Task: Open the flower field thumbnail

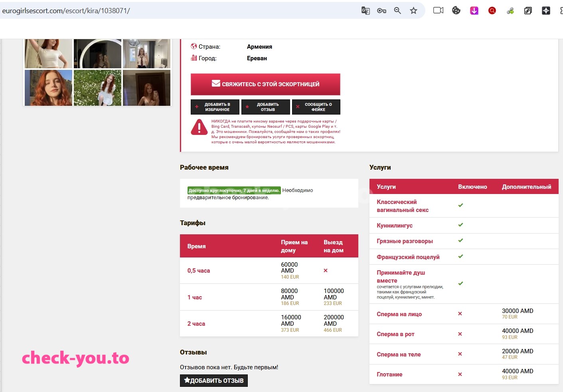Action: 97,88
